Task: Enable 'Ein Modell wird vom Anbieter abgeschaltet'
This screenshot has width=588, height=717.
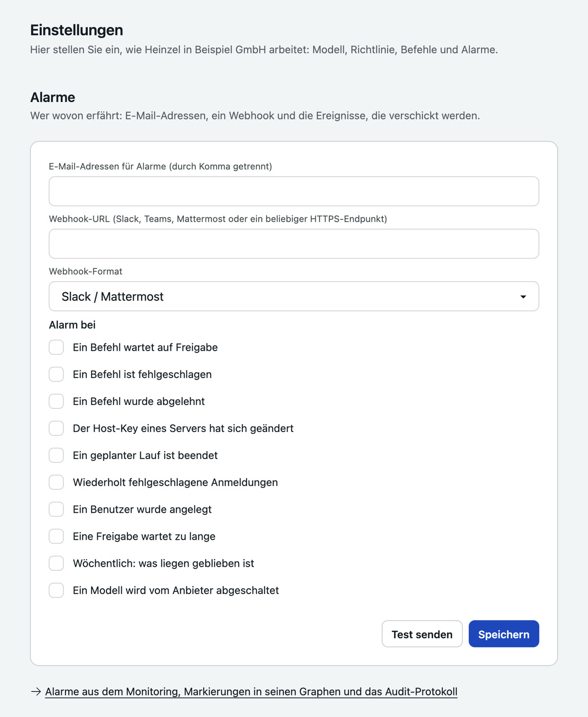Action: pos(56,590)
